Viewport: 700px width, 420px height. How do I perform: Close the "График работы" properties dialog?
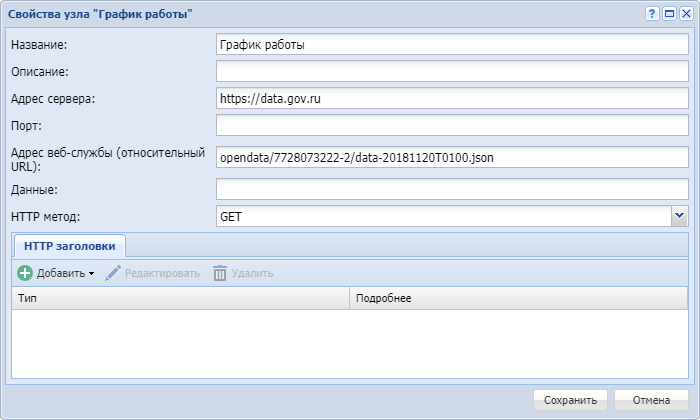pyautogui.click(x=685, y=14)
